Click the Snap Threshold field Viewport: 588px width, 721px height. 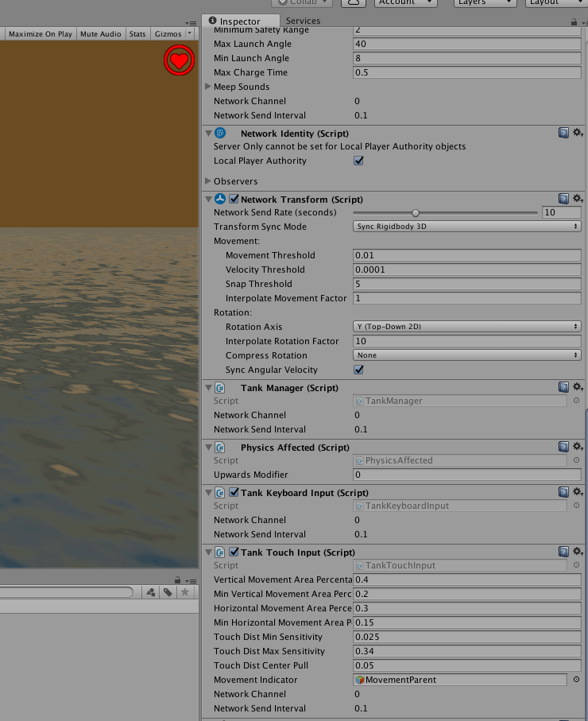(x=466, y=284)
